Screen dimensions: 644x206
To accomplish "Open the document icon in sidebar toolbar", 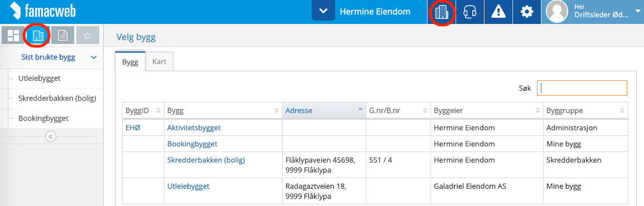I will click(63, 36).
